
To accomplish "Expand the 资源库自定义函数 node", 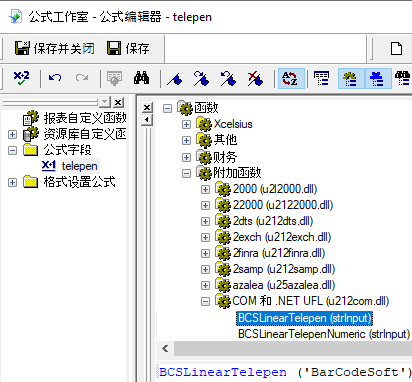I will pyautogui.click(x=12, y=134).
